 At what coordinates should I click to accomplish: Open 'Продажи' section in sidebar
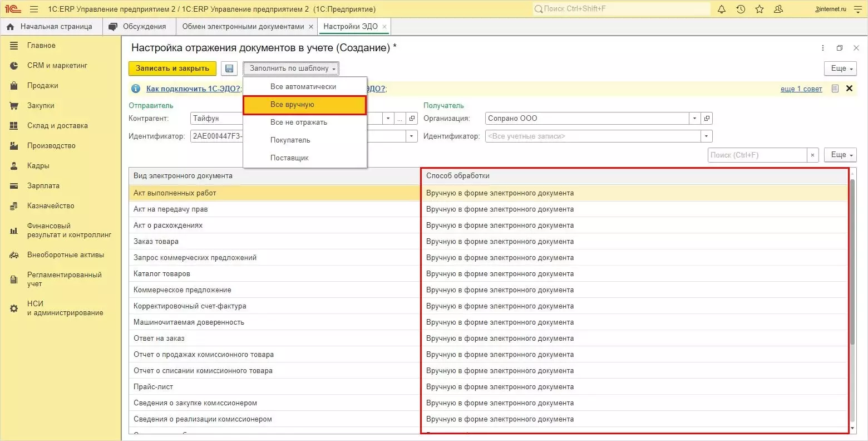tap(43, 86)
